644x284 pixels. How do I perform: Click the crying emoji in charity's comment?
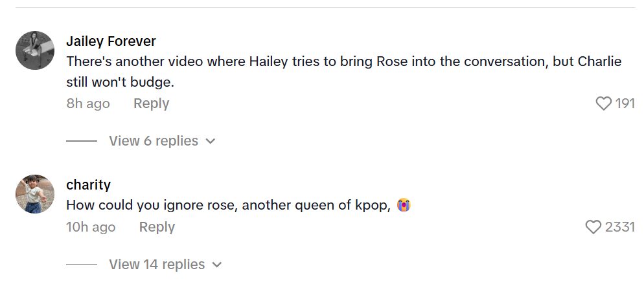click(x=404, y=206)
